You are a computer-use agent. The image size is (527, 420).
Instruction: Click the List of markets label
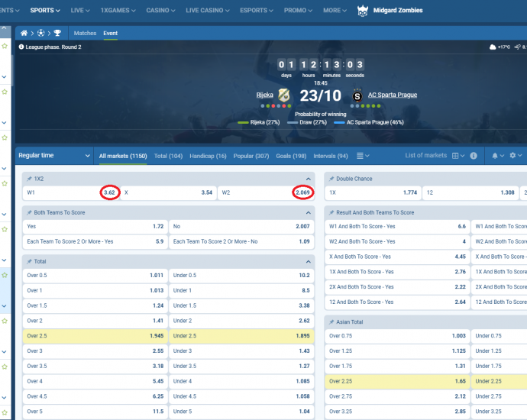click(426, 155)
